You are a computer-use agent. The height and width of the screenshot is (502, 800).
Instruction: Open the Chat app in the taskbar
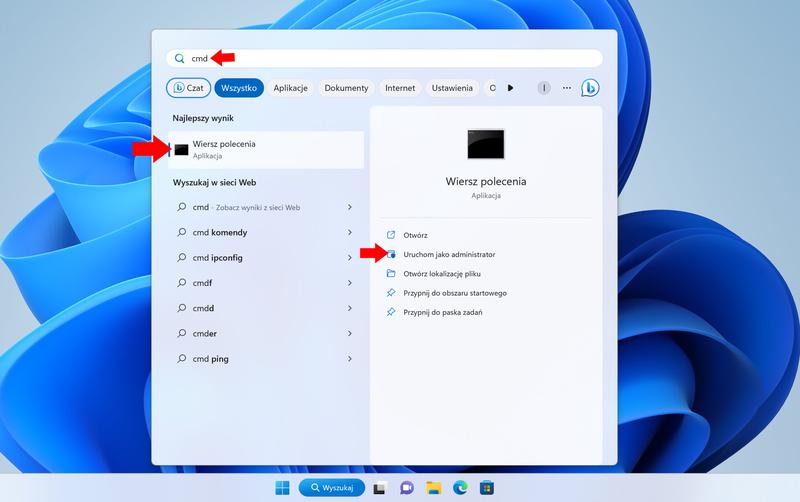[x=407, y=488]
